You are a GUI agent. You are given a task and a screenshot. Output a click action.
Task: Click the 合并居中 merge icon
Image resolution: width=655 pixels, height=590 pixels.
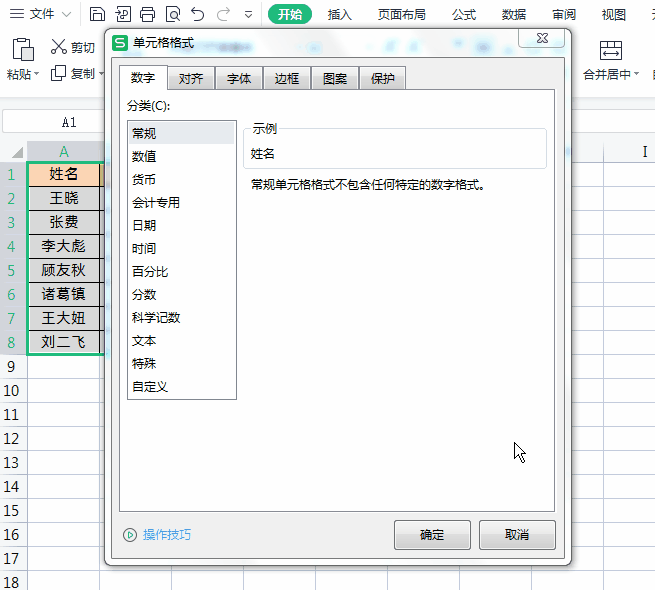coord(611,51)
